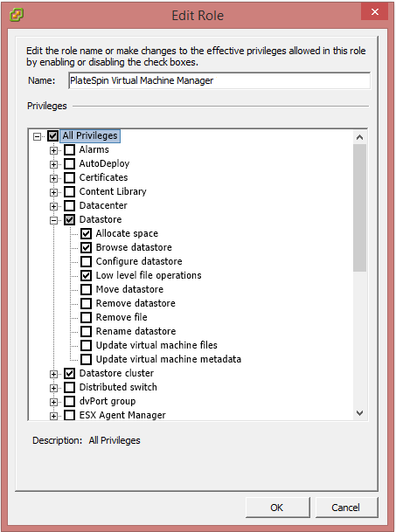The image size is (396, 532).
Task: Enable the Update virtual machine metadata checkbox
Action: (86, 359)
